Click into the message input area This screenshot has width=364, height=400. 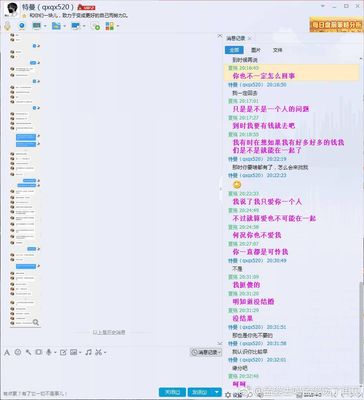click(x=112, y=372)
